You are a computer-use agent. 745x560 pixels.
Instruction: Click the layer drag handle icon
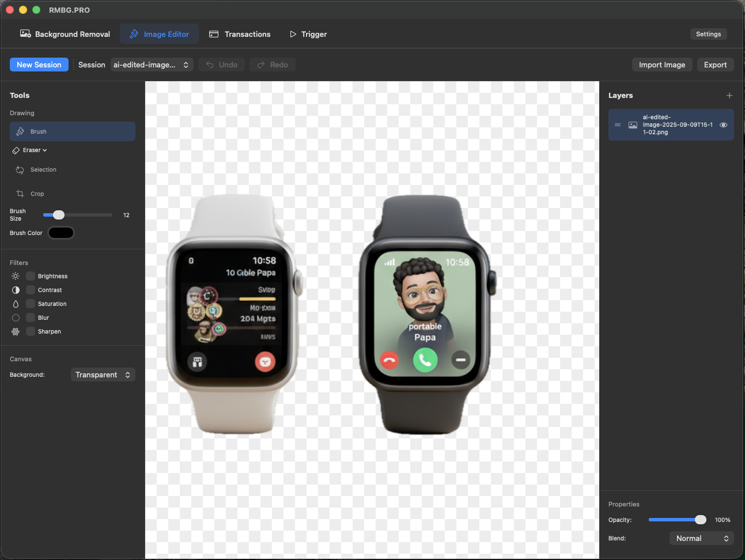(618, 125)
